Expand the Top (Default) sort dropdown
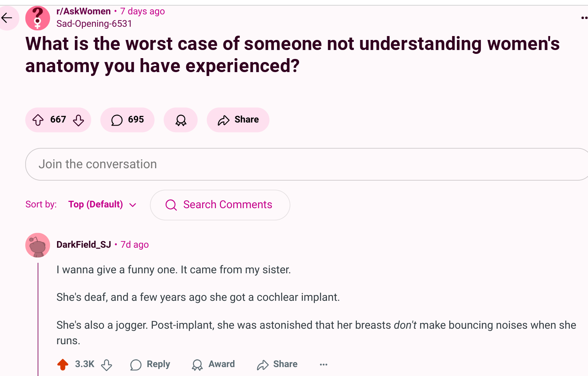This screenshot has width=588, height=376. coord(102,205)
